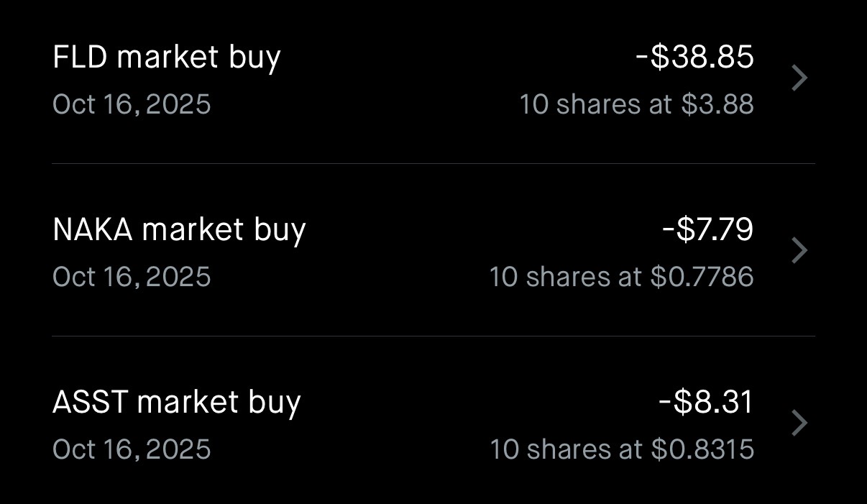Open the FLD market buy transaction
Image resolution: width=867 pixels, height=504 pixels.
click(166, 58)
